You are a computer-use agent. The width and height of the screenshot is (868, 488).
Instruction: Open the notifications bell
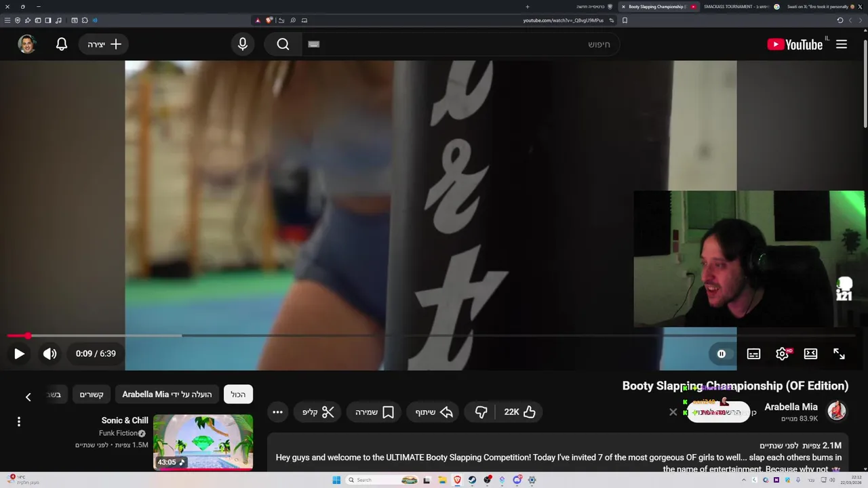coord(62,44)
